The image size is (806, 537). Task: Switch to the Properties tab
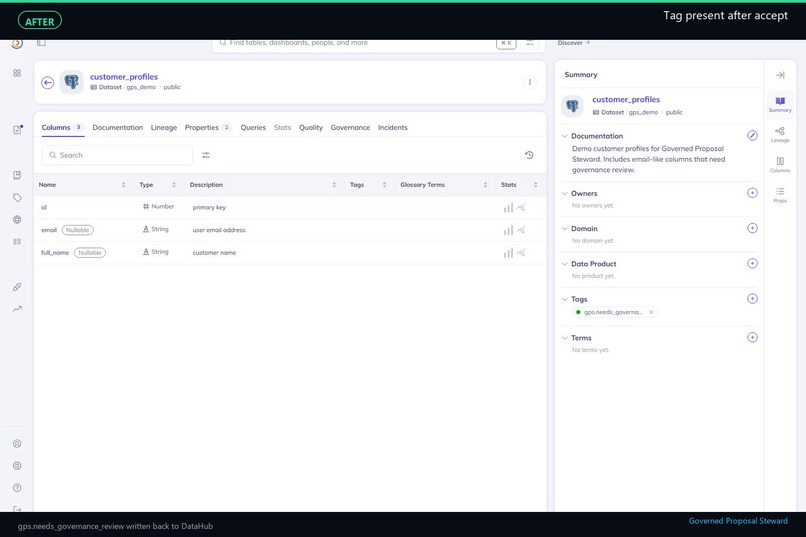click(208, 127)
